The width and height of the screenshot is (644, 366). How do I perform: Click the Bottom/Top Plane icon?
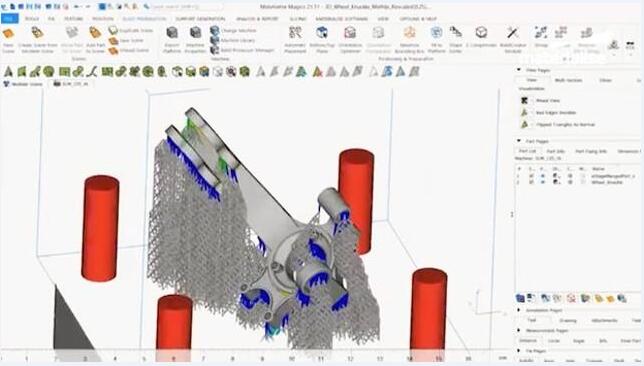pyautogui.click(x=322, y=33)
